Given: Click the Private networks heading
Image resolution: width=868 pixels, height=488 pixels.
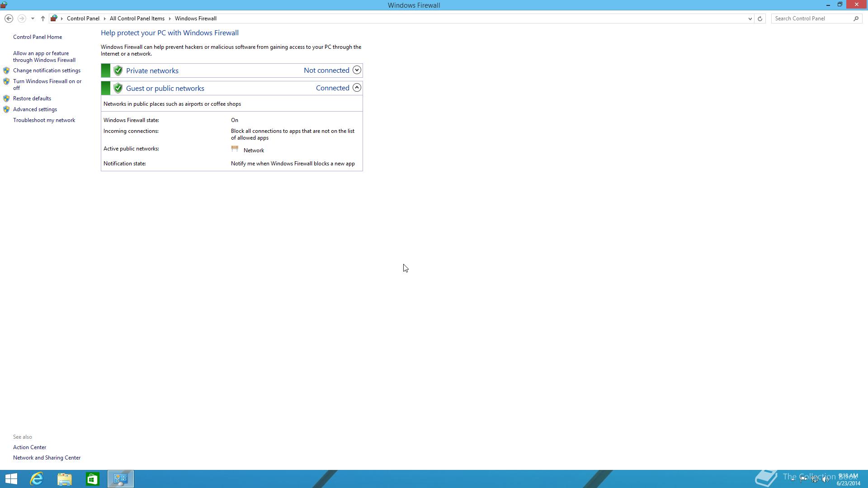Looking at the screenshot, I should click(x=152, y=70).
